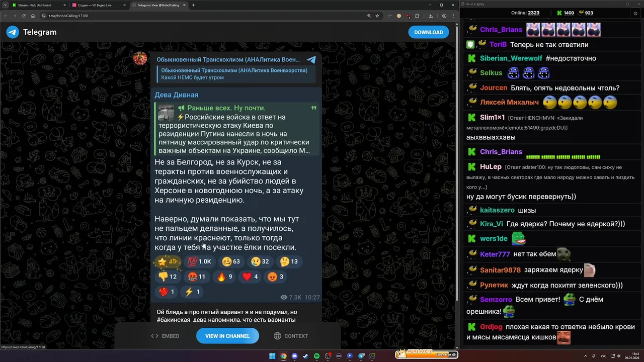Open channel name link at top of post

(228, 59)
